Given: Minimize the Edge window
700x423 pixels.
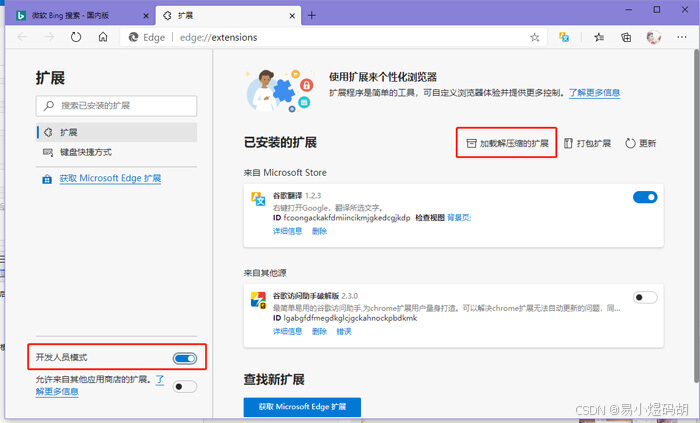Looking at the screenshot, I should point(629,9).
